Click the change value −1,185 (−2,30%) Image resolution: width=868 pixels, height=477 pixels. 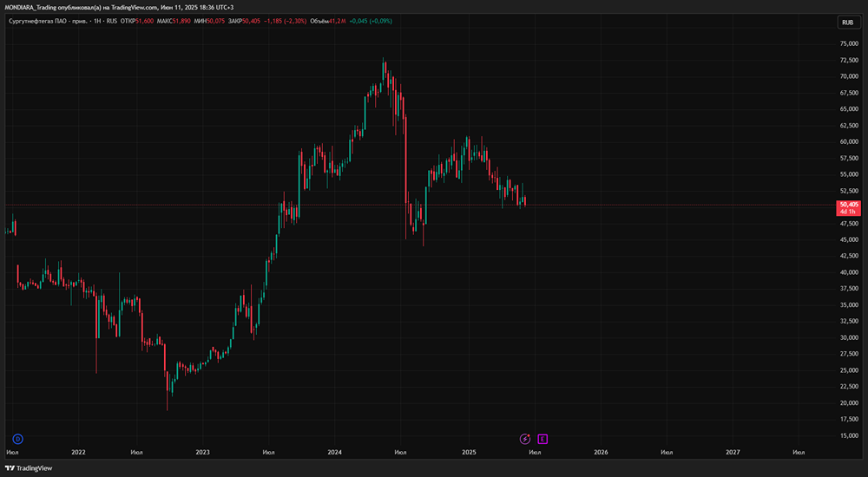coord(285,21)
